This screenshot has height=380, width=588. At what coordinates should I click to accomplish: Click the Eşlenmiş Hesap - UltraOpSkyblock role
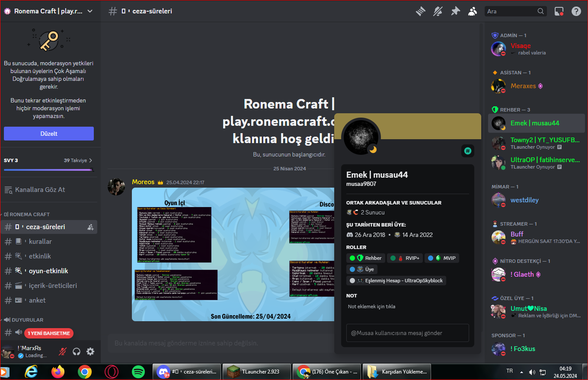point(396,281)
